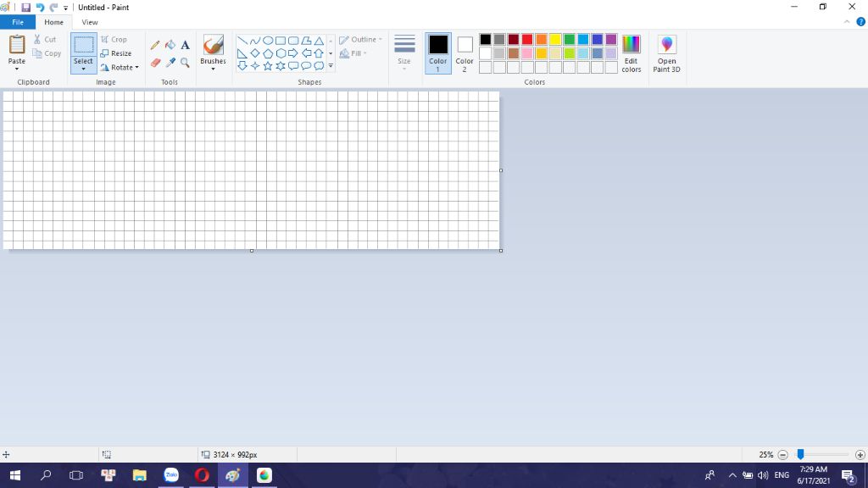Click inside the gridded drawing canvas
Image resolution: width=868 pixels, height=488 pixels.
(251, 169)
